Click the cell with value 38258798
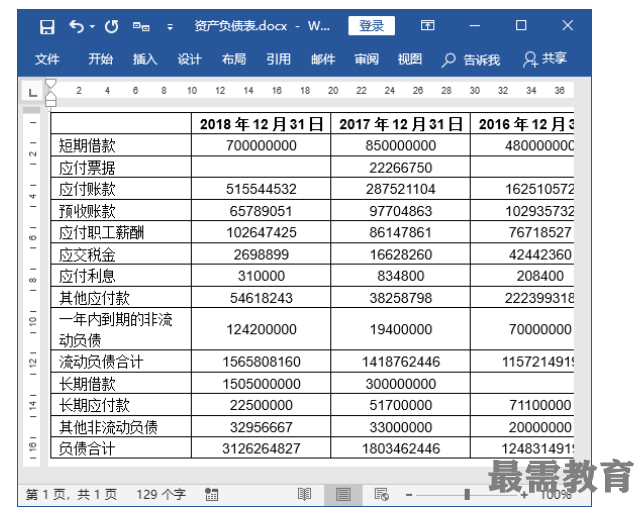Viewport: 640px width, 516px height. pos(401,298)
